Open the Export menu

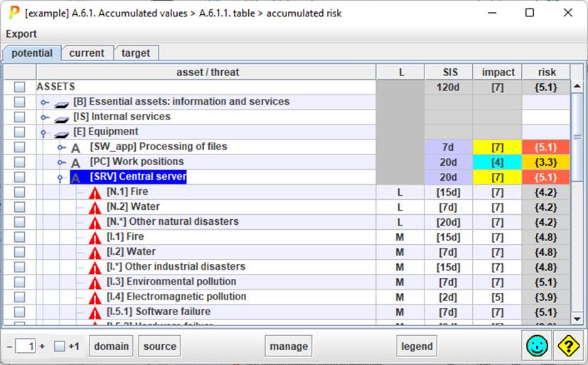[x=21, y=33]
